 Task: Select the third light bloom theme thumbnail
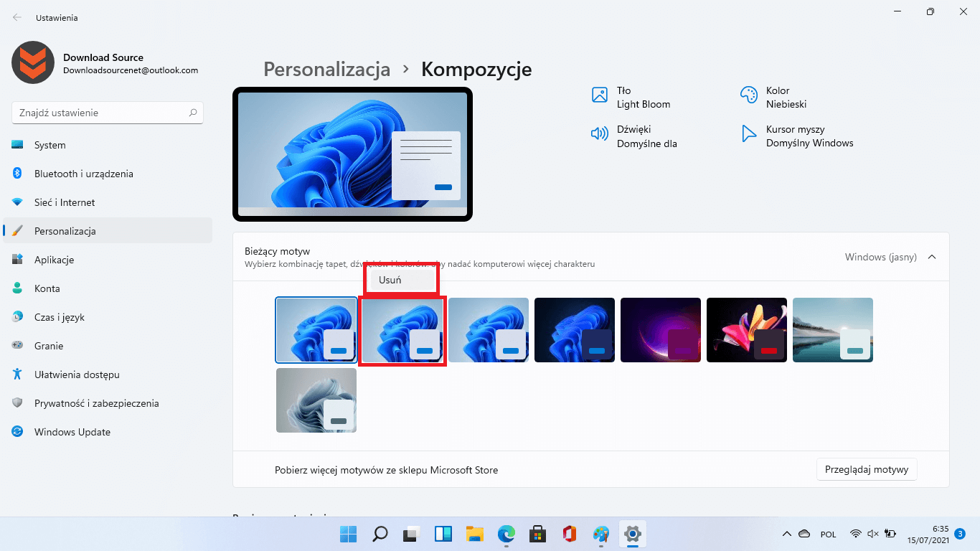pos(489,329)
